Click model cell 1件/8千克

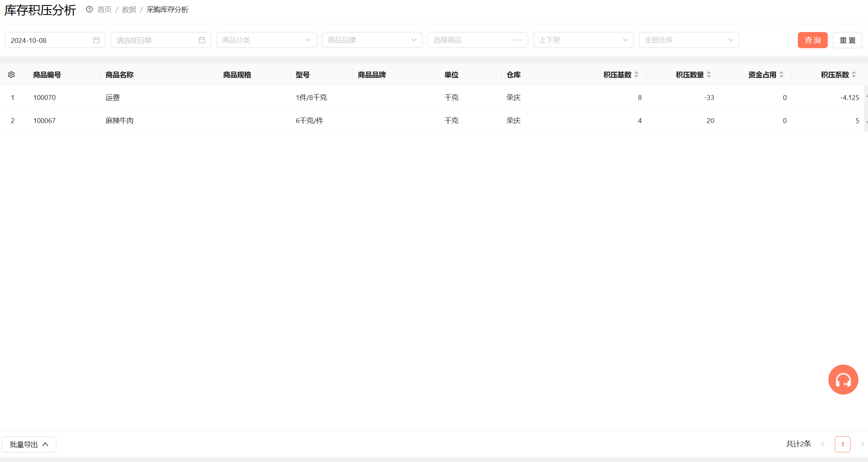coord(311,97)
